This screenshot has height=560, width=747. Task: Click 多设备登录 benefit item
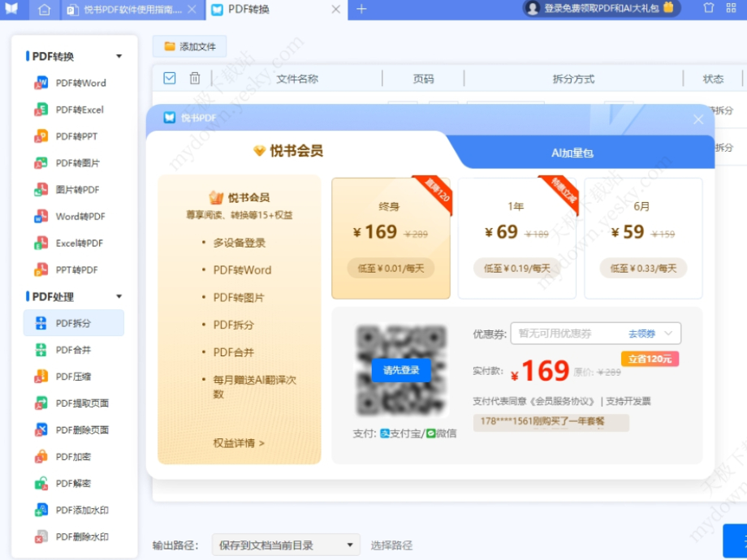240,243
